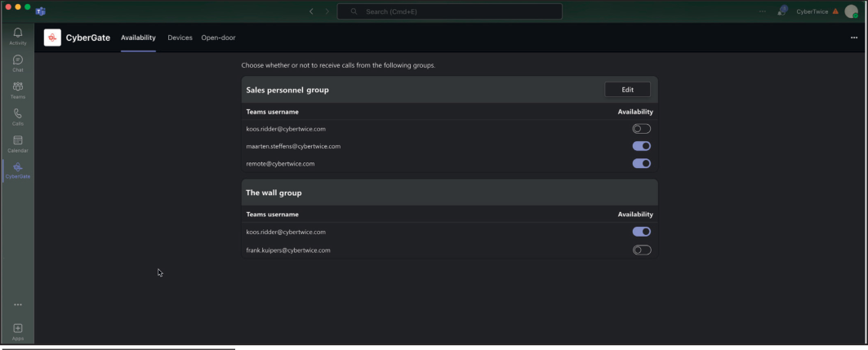Image resolution: width=868 pixels, height=350 pixels.
Task: Click Edit for Sales personnel group
Action: point(627,90)
